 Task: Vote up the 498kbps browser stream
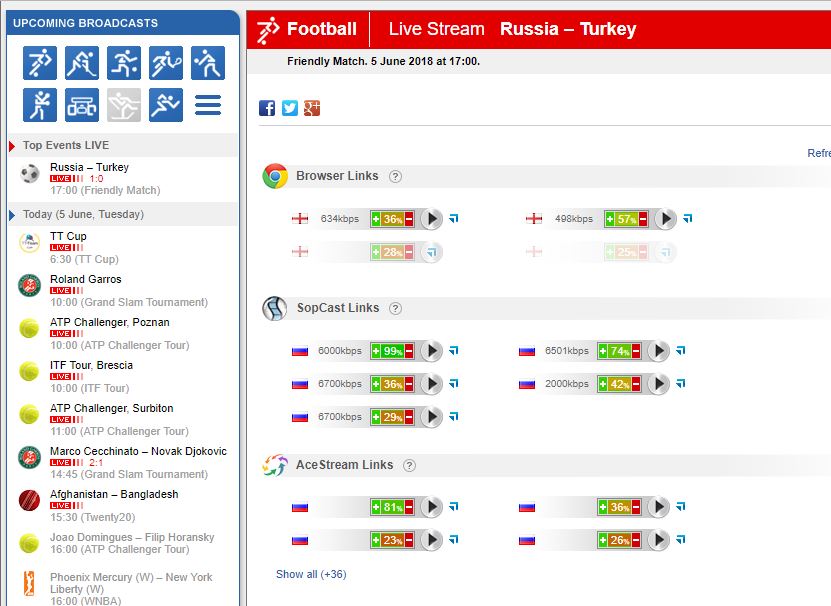click(x=609, y=219)
